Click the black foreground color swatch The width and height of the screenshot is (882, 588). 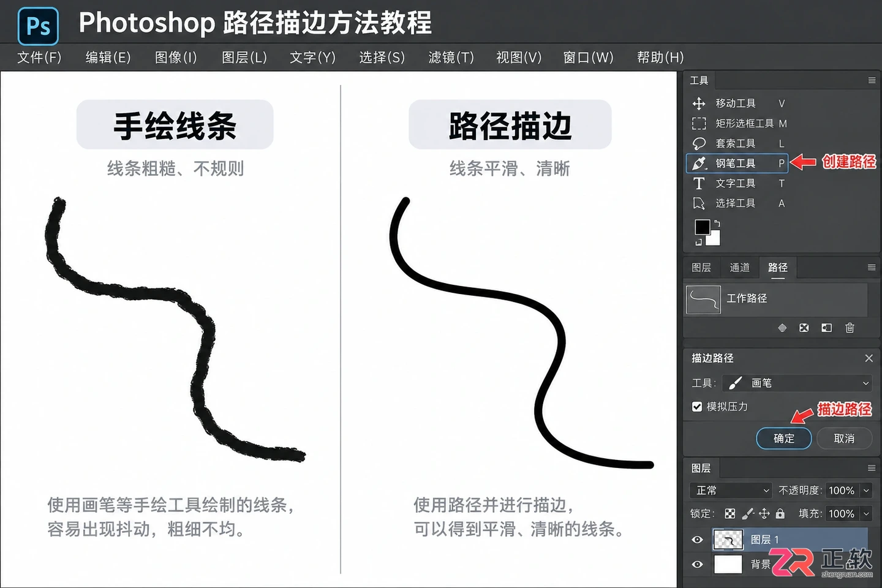702,227
